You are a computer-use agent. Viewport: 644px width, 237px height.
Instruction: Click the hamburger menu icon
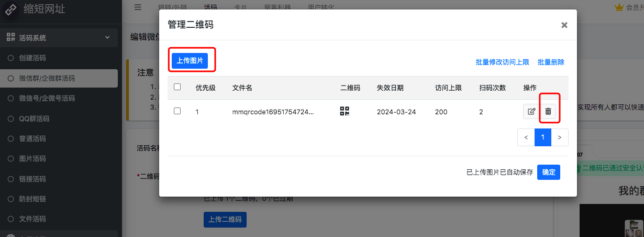[138, 7]
